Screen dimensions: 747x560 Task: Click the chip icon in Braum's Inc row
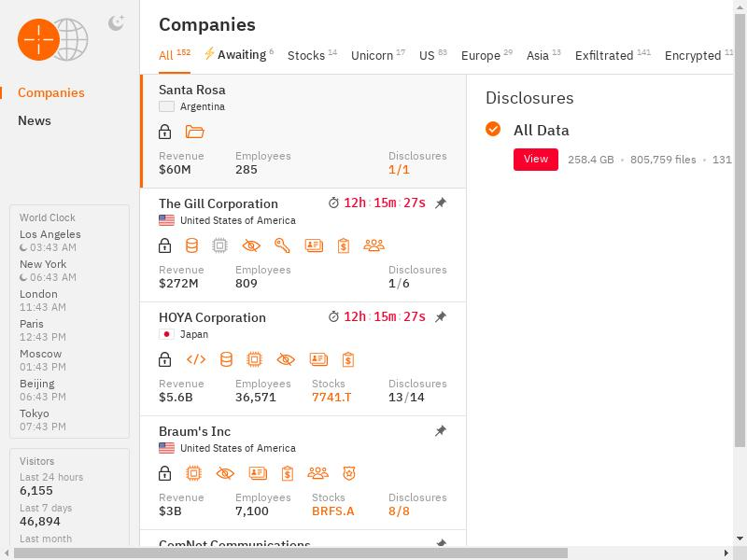193,473
